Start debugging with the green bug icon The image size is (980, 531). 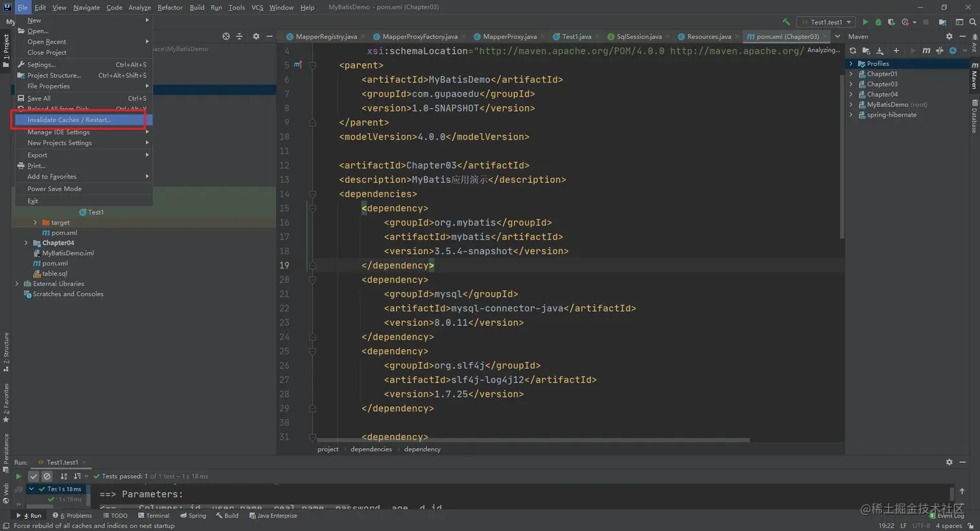pyautogui.click(x=878, y=22)
